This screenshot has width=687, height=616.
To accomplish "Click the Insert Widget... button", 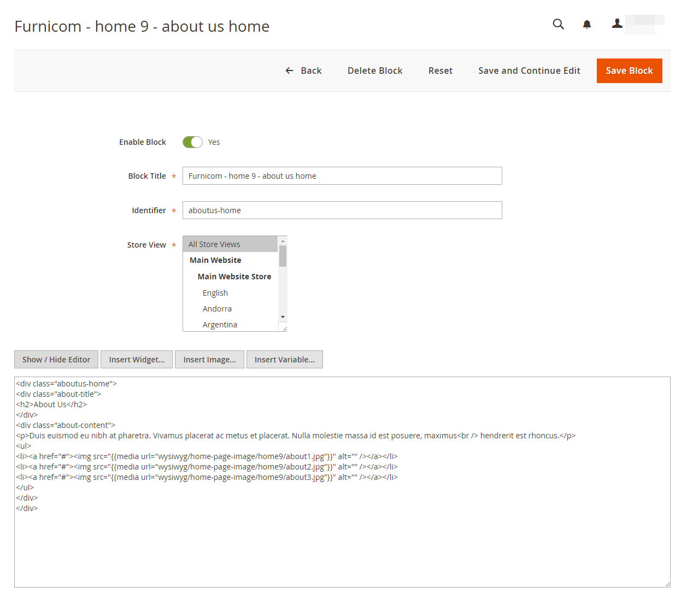I will tap(137, 360).
